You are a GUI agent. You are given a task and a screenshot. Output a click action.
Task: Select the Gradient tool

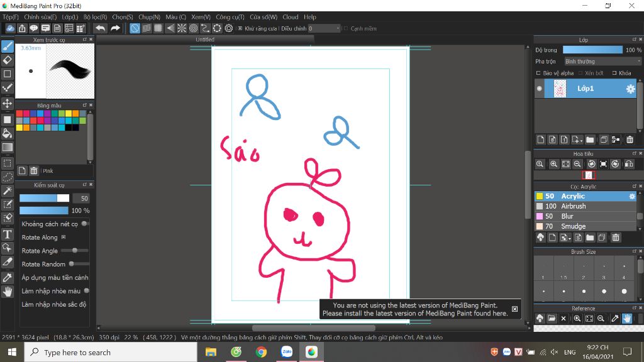(x=8, y=147)
